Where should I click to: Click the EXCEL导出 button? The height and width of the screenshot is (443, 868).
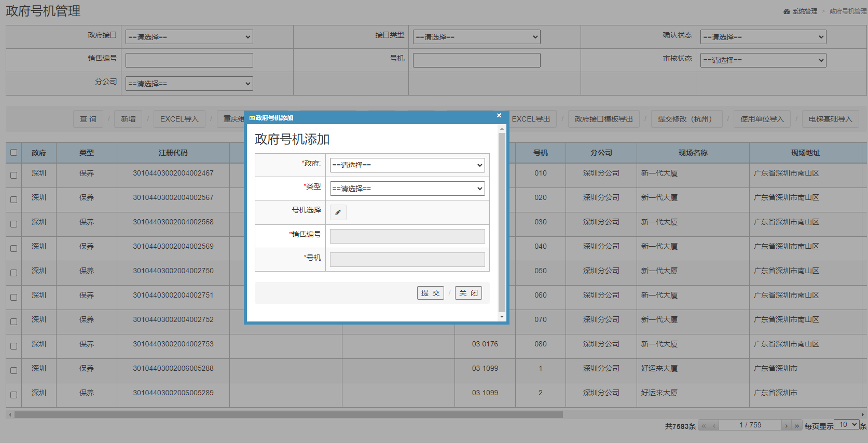coord(531,119)
